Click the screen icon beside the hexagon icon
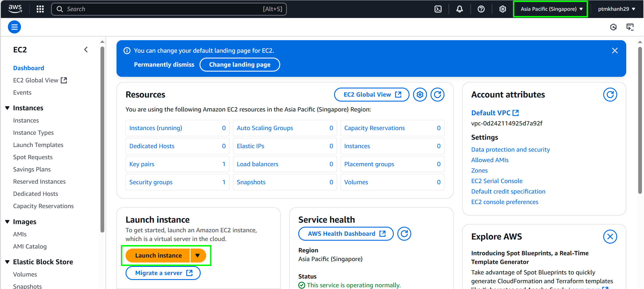Screen dimensions: 644x289 pos(630,27)
